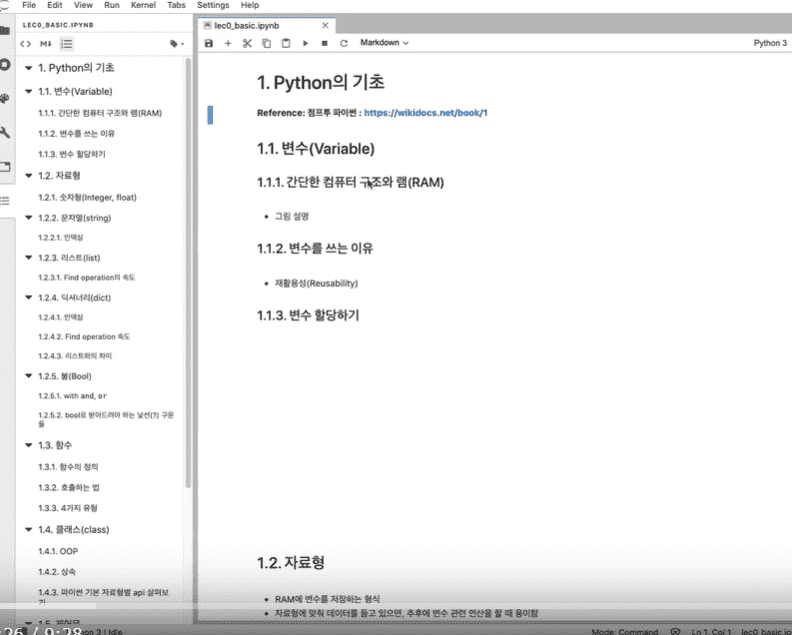Collapse the '1.3. 함수' tree section
This screenshot has width=792, height=635.
[29, 445]
